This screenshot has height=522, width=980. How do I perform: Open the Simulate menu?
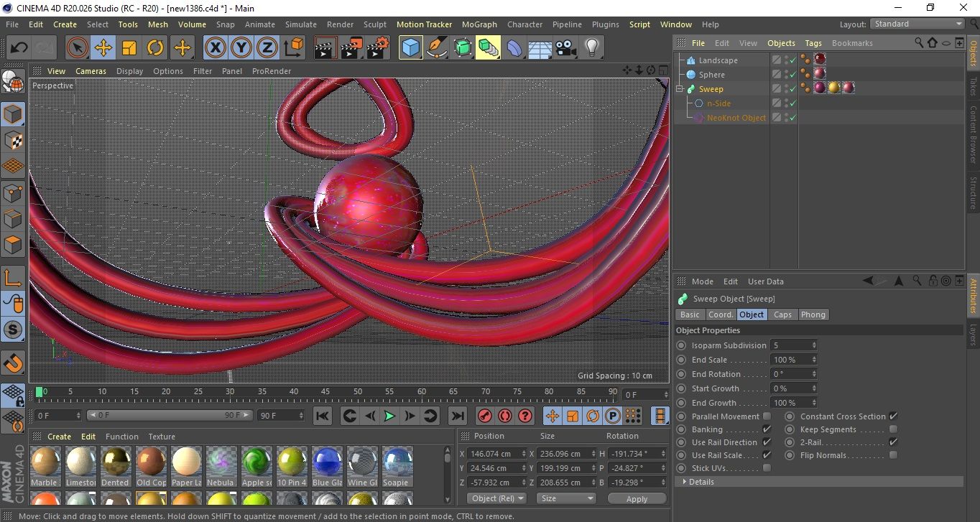(x=301, y=24)
